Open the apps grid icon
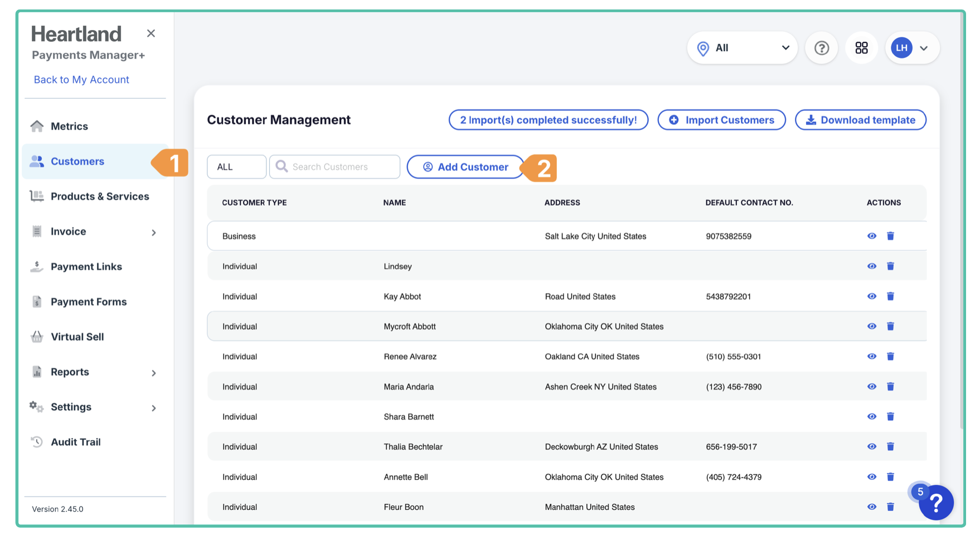The height and width of the screenshot is (535, 980). tap(861, 48)
